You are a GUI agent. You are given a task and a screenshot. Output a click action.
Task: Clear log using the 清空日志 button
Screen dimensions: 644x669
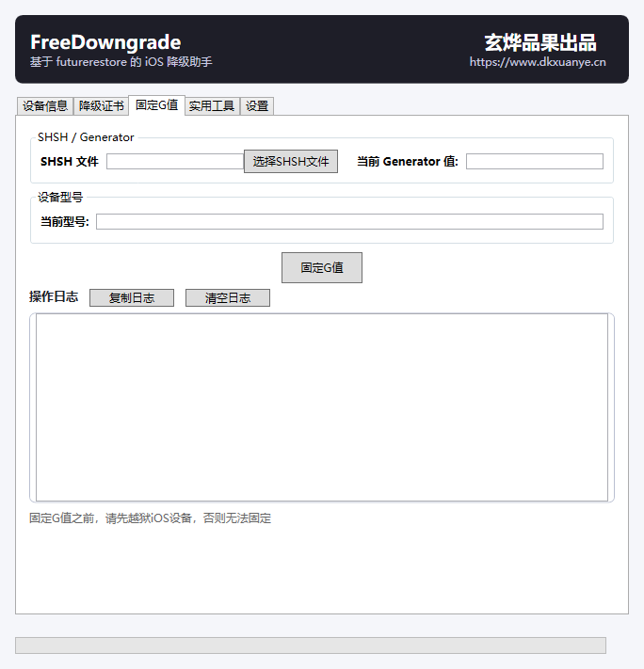[228, 298]
